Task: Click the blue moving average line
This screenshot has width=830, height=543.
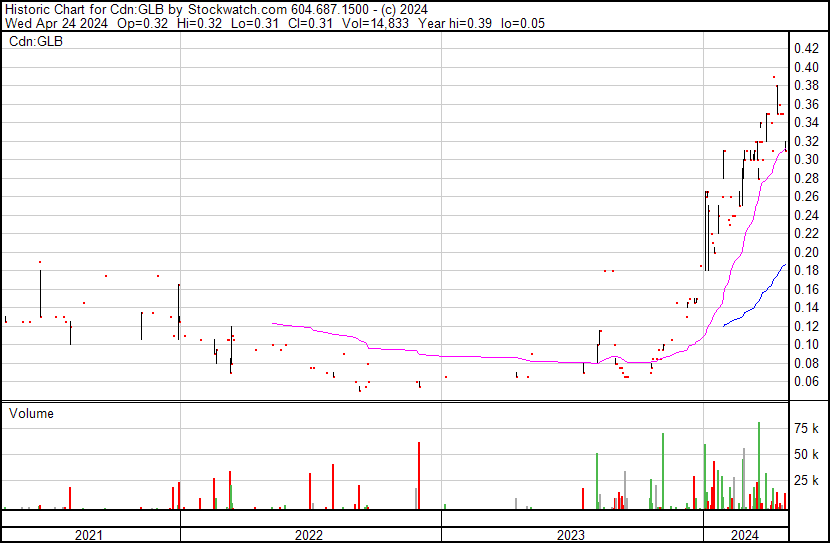Action: [x=755, y=300]
